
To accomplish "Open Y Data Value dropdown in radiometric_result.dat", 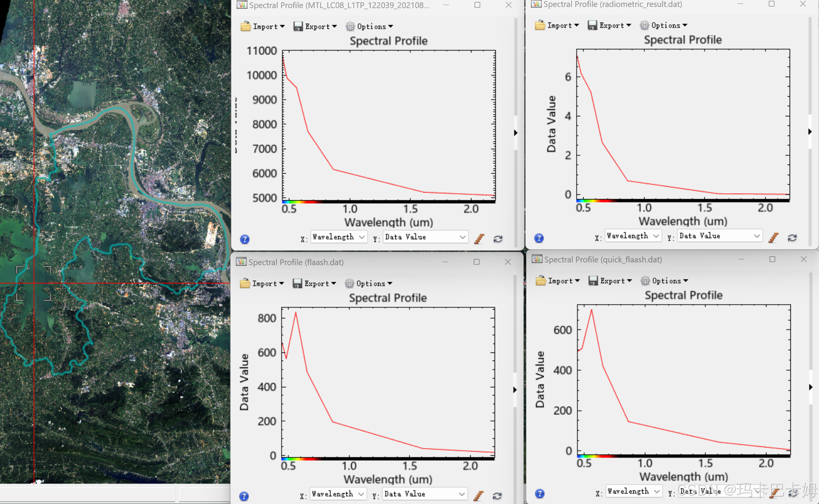I will [x=720, y=236].
